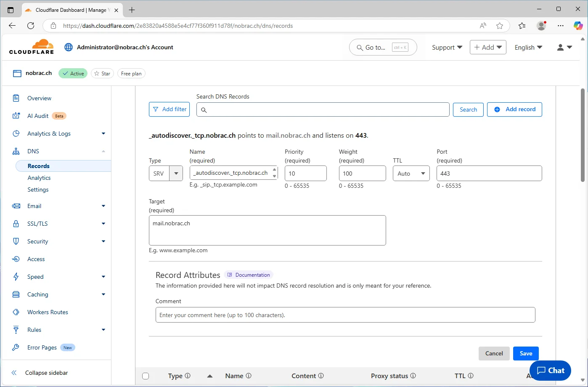The height and width of the screenshot is (387, 588).
Task: Click the Speed lightning bolt icon
Action: pos(16,277)
